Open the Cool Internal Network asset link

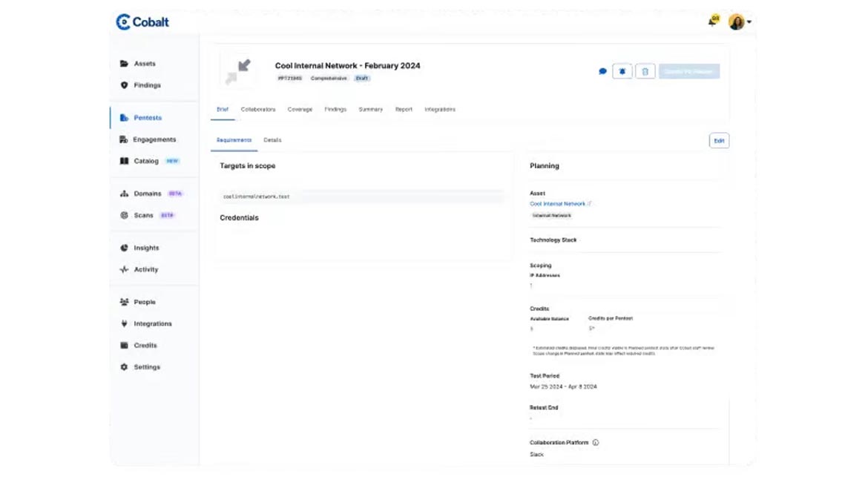(557, 204)
